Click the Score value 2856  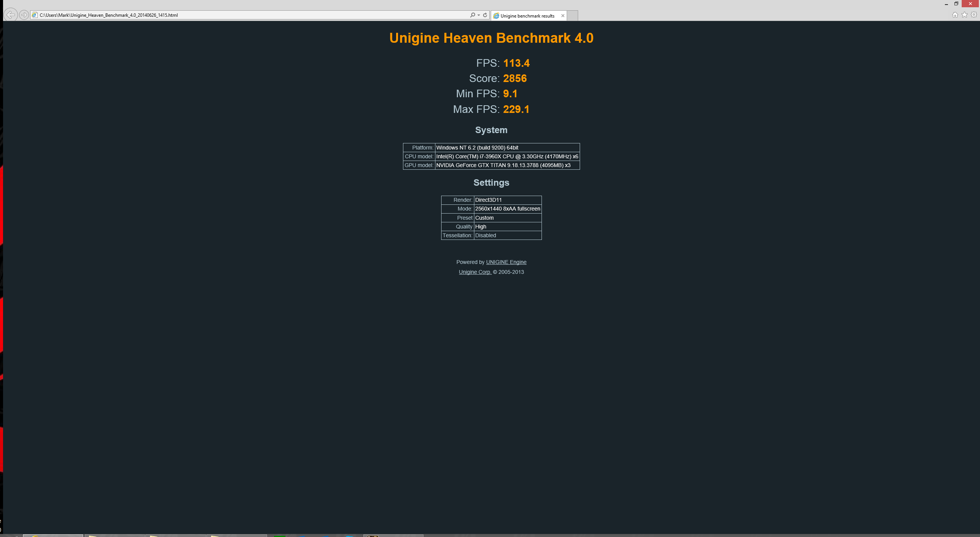click(515, 78)
